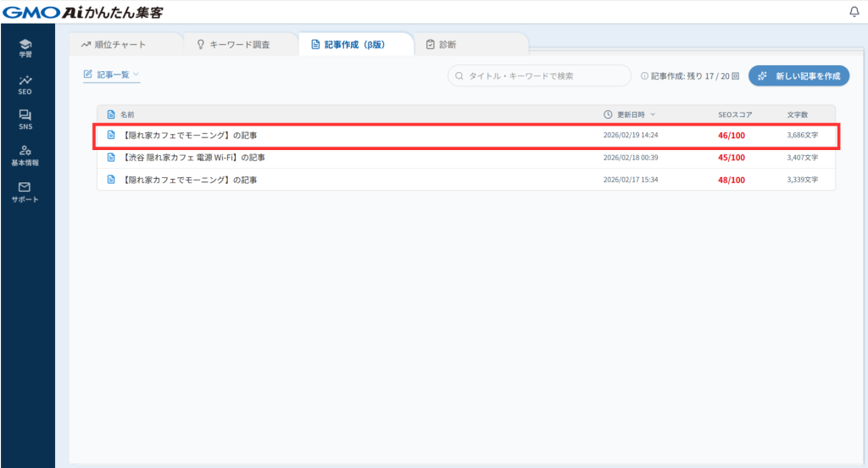Open the SNS sidebar section

25,120
